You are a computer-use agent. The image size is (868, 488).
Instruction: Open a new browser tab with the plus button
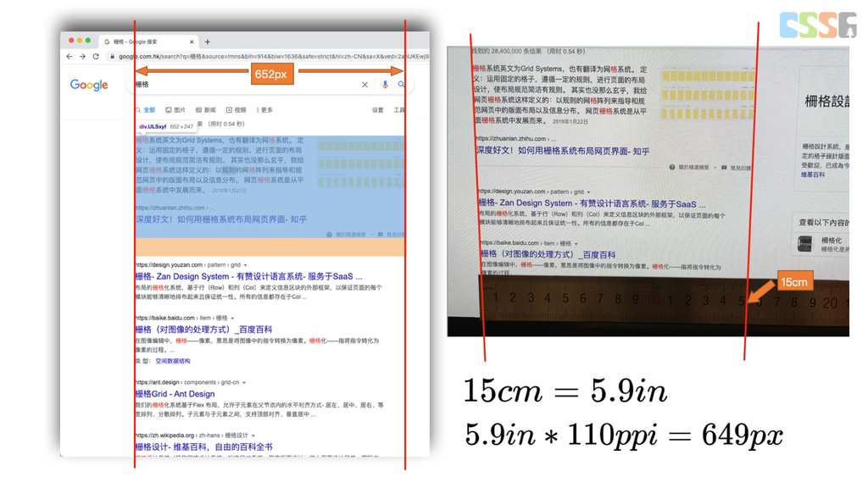click(208, 42)
